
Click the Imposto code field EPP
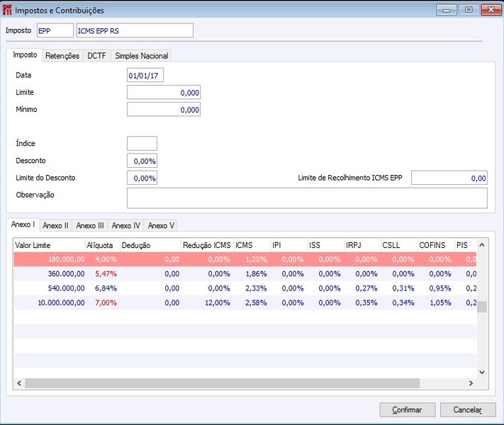(55, 30)
